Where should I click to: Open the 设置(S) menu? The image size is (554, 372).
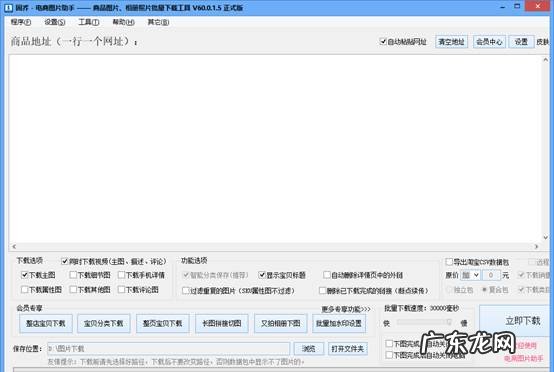tap(55, 22)
